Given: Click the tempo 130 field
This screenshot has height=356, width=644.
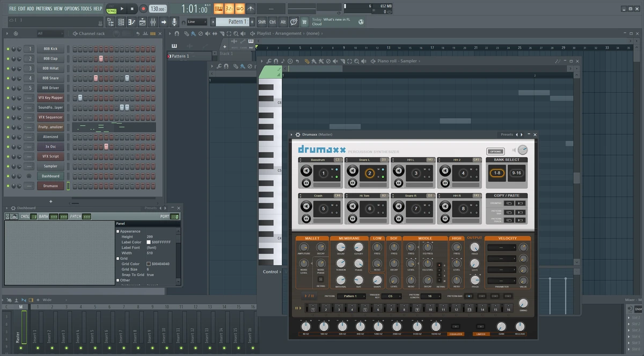Looking at the screenshot, I should click(158, 9).
